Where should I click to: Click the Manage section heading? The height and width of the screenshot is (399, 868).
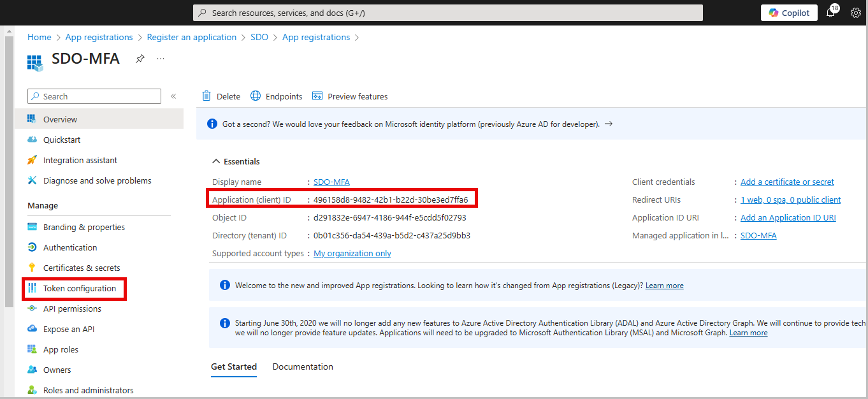coord(43,206)
